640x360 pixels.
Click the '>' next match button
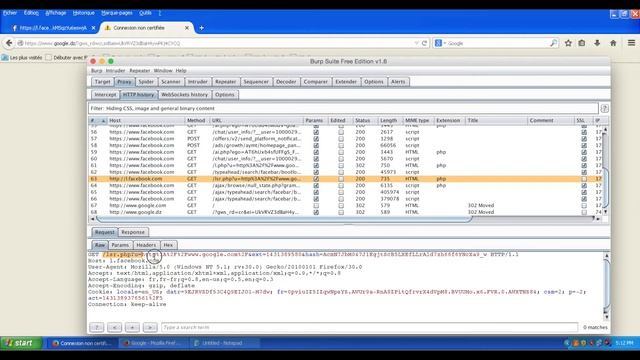(150, 327)
